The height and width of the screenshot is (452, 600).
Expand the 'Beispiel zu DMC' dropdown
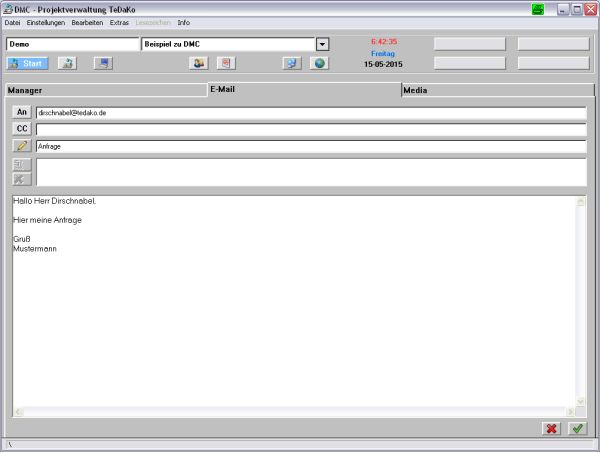(x=322, y=44)
